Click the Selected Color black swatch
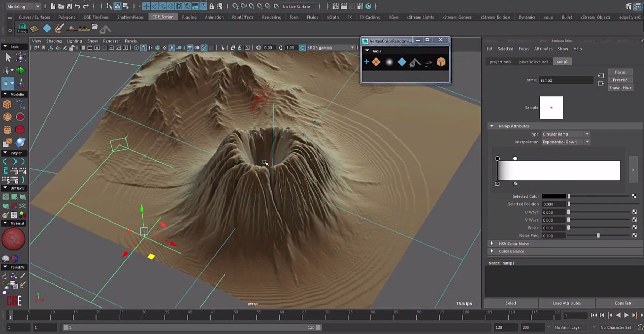This screenshot has height=334, width=644. click(x=554, y=196)
